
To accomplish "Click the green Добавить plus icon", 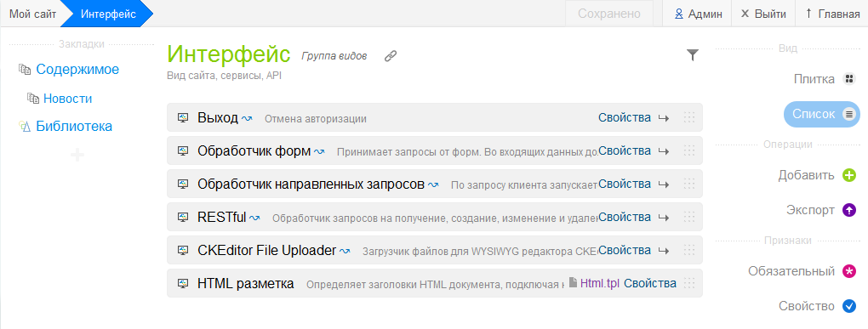I will [x=849, y=176].
